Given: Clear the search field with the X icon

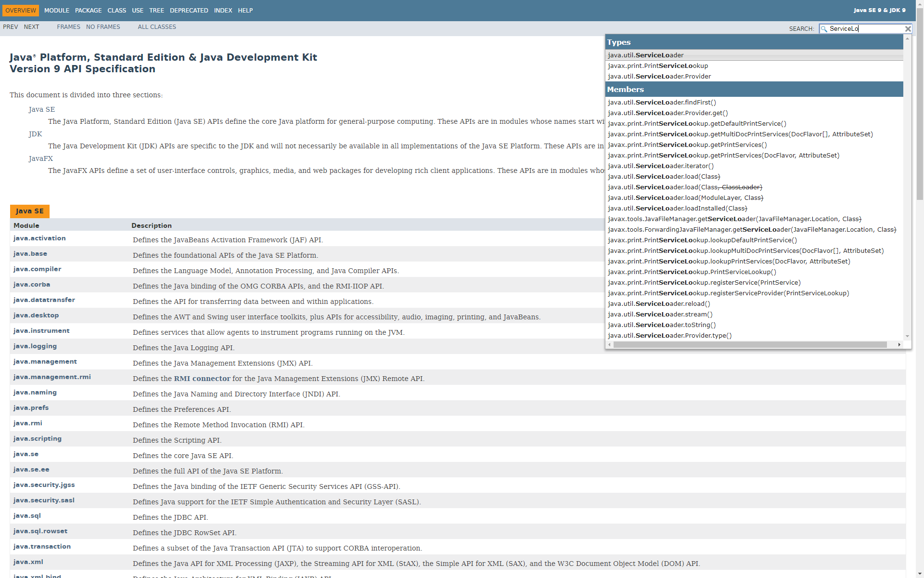Looking at the screenshot, I should (908, 29).
